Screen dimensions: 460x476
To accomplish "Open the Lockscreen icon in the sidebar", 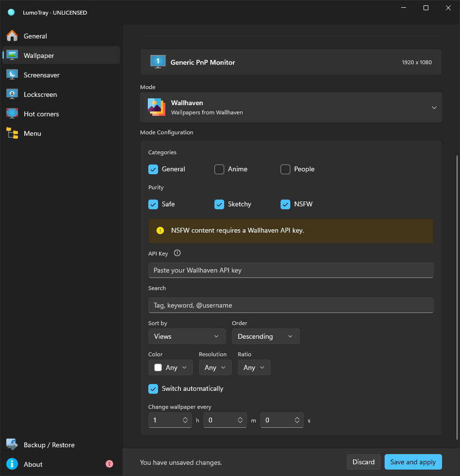I will pyautogui.click(x=12, y=94).
